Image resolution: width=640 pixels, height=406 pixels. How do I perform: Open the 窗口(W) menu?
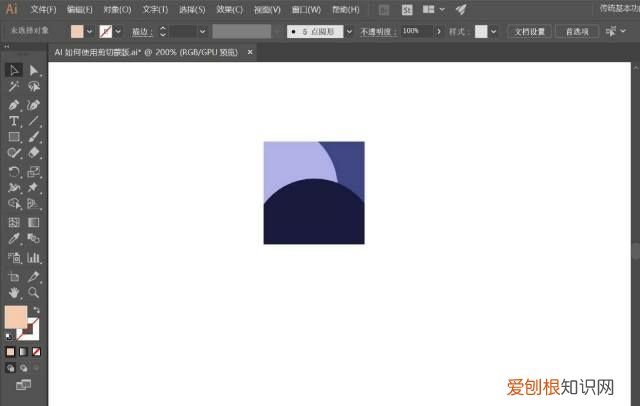(x=306, y=9)
